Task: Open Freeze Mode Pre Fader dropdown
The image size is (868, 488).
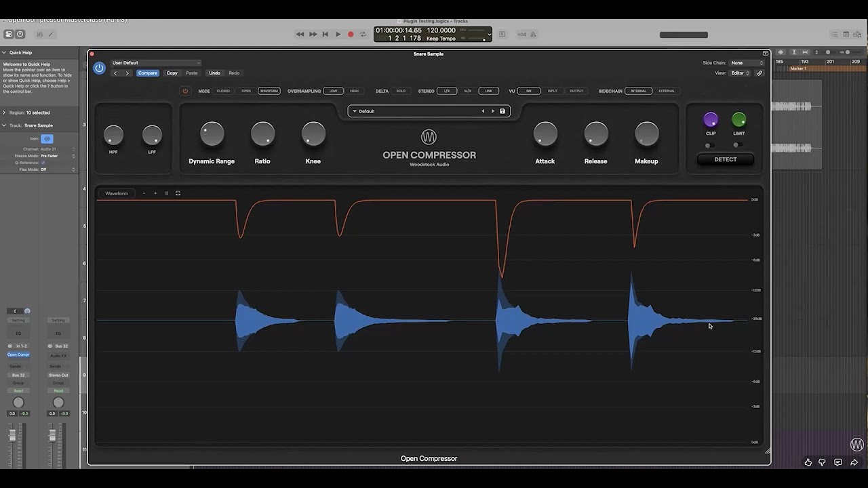Action: point(58,156)
